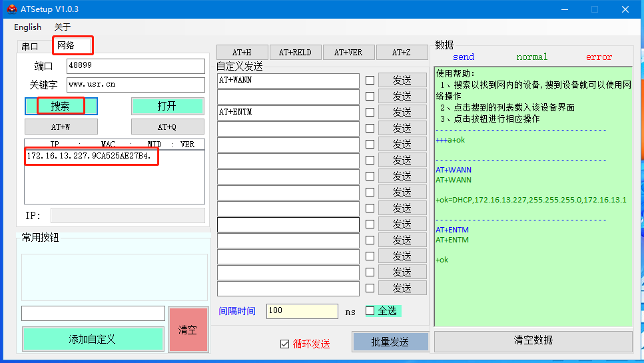Switch to the 串口 tab

point(30,47)
